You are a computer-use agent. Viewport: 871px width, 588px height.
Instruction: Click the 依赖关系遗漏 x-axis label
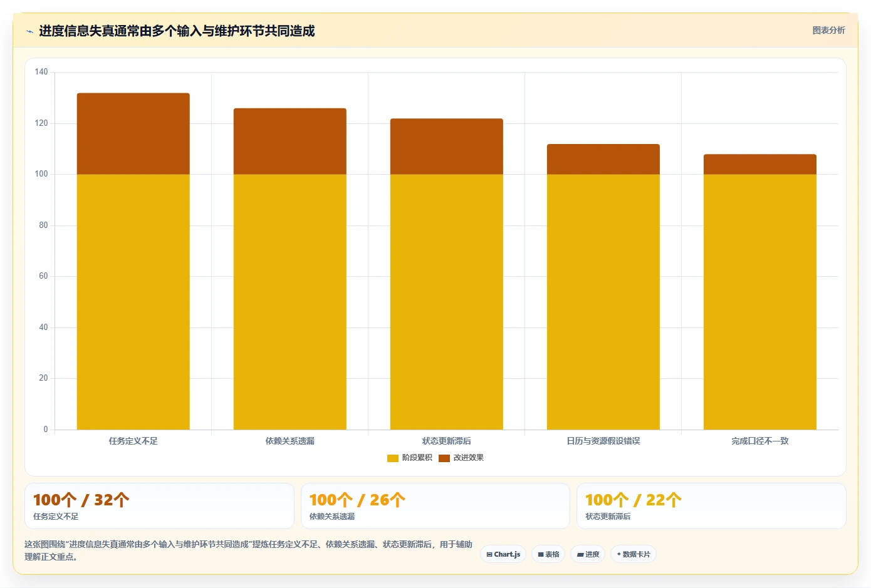[x=290, y=441]
